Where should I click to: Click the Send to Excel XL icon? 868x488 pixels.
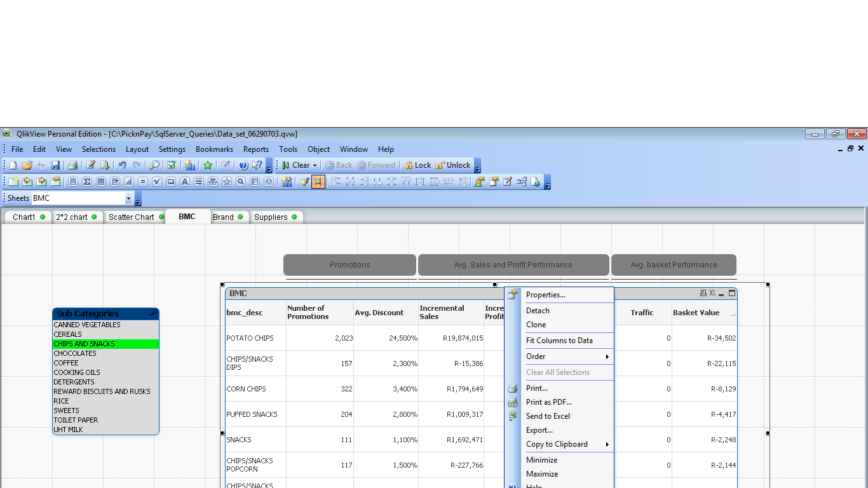click(712, 294)
